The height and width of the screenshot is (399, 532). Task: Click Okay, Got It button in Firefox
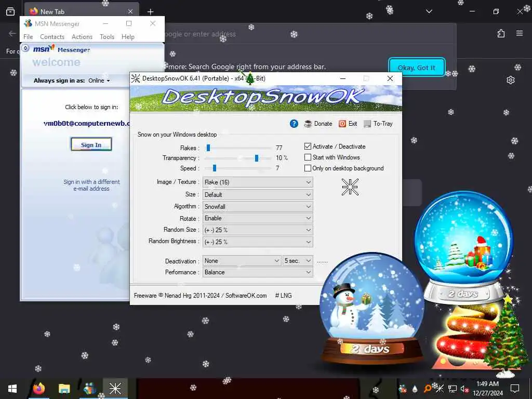coord(416,68)
